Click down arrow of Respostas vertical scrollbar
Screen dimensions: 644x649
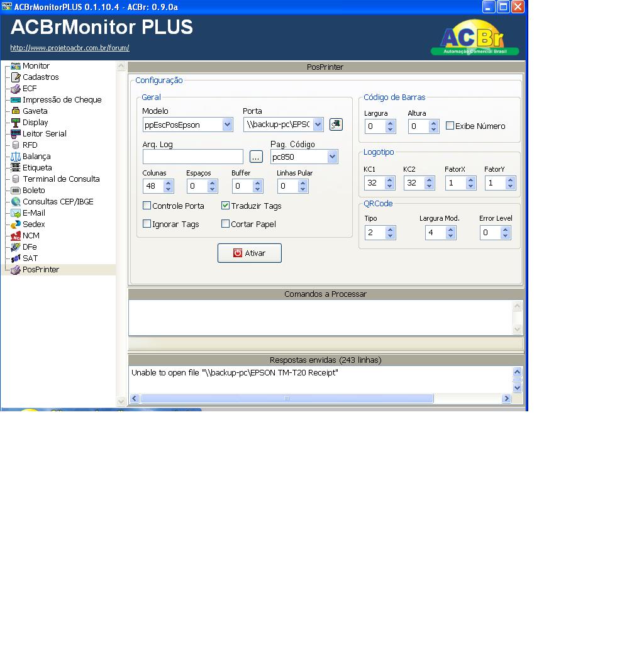518,388
